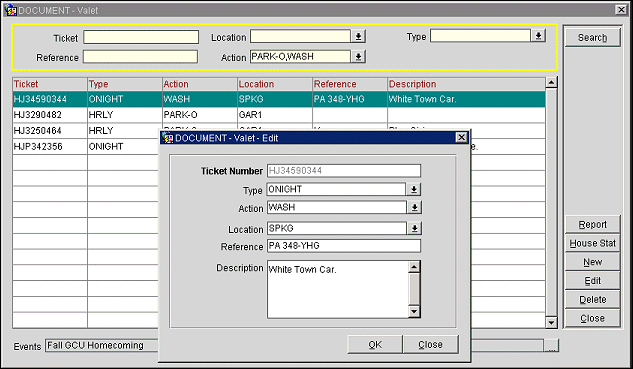
Task: Select ticket row HJ34590344
Action: [x=279, y=99]
